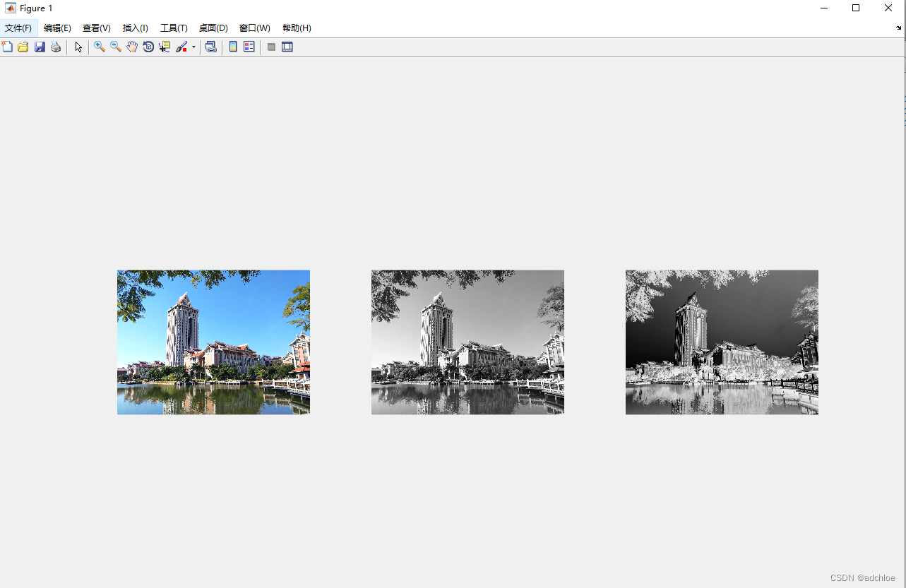Save the figure with the floppy disk icon
This screenshot has width=906, height=588.
(x=40, y=47)
